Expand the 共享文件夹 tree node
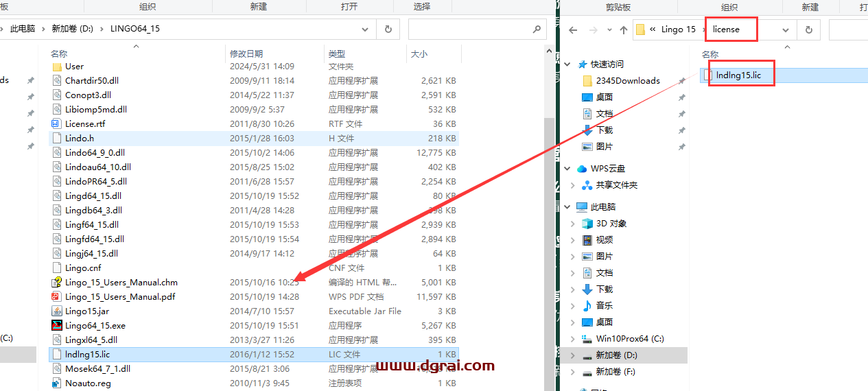Screen dimensions: 868x391 click(x=573, y=185)
